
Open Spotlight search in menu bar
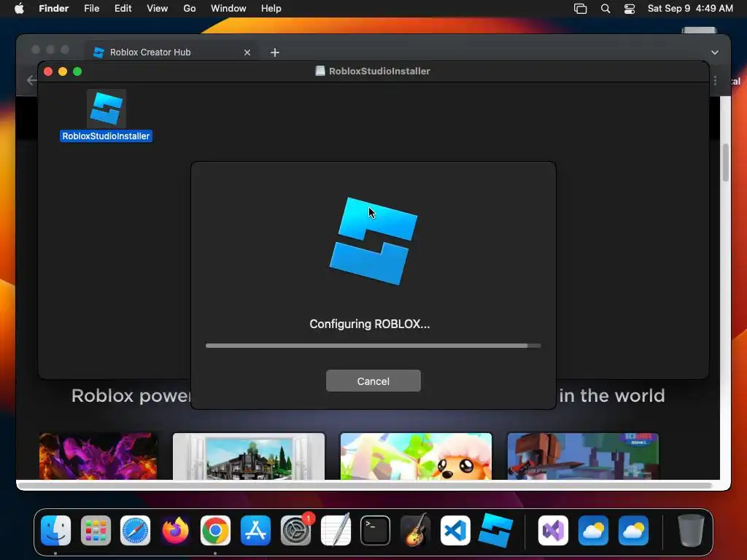point(605,9)
